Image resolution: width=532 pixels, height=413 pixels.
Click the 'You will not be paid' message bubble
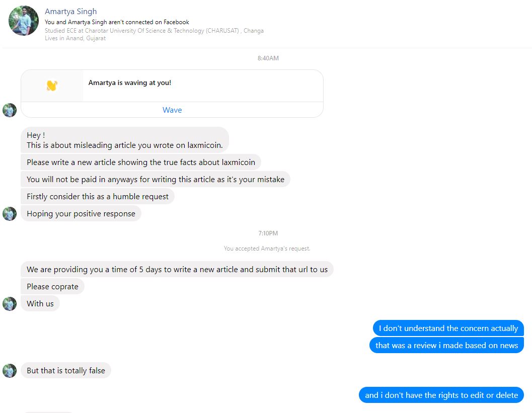(156, 180)
